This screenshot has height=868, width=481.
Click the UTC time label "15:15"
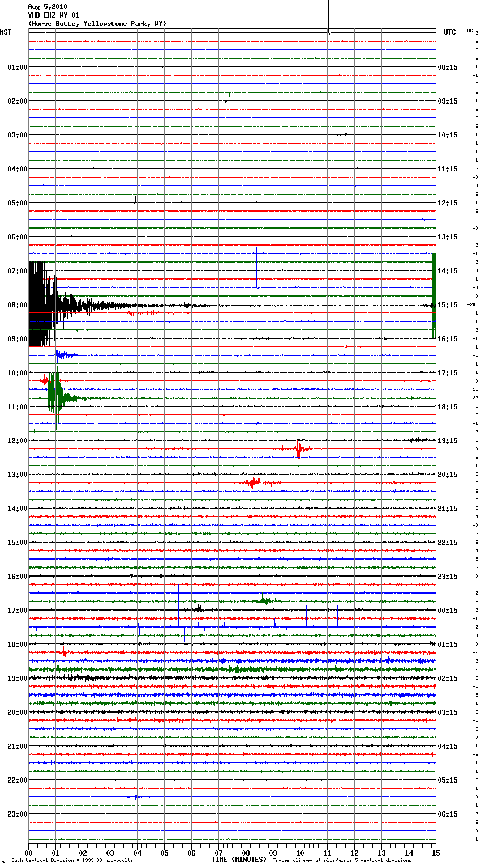[448, 305]
